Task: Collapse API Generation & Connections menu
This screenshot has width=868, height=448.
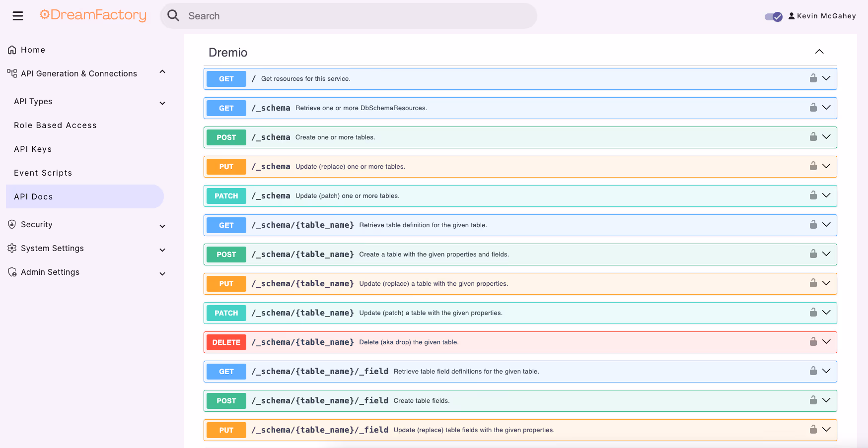Action: coord(162,72)
